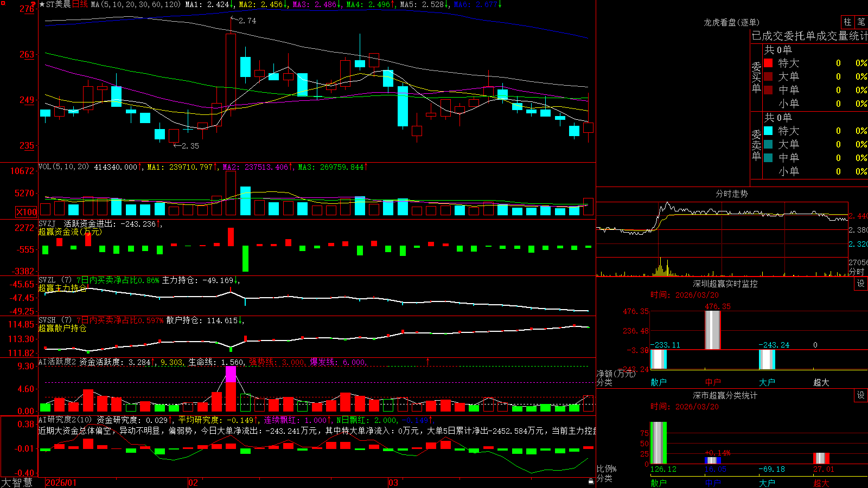Viewport: 868px width, 488px height.
Task: Open VOL(5,10,20) indicator parameters
Action: pyautogui.click(x=63, y=167)
